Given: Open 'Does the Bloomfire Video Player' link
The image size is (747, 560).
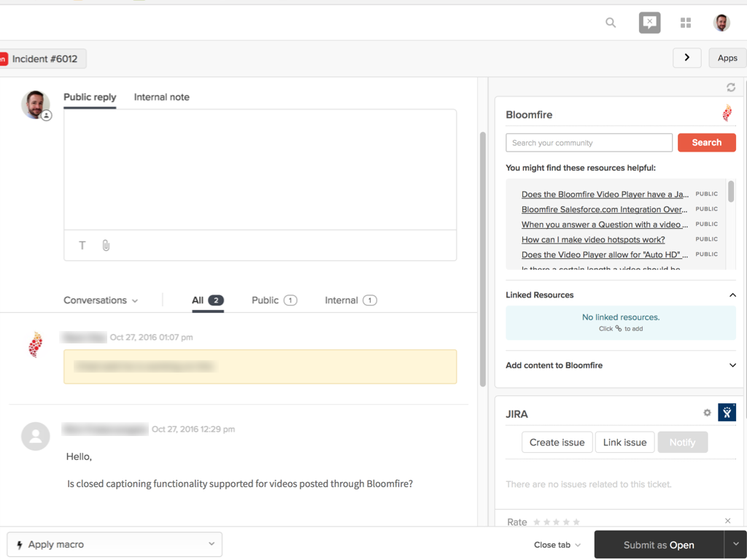Looking at the screenshot, I should pyautogui.click(x=605, y=194).
